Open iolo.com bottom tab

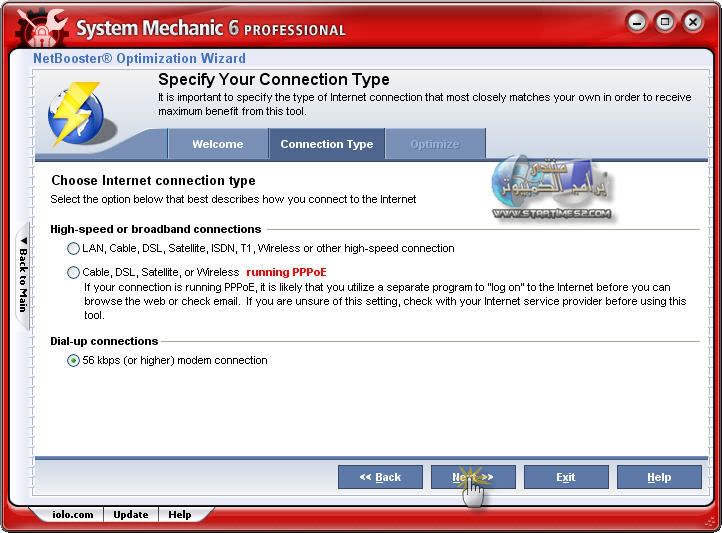73,515
